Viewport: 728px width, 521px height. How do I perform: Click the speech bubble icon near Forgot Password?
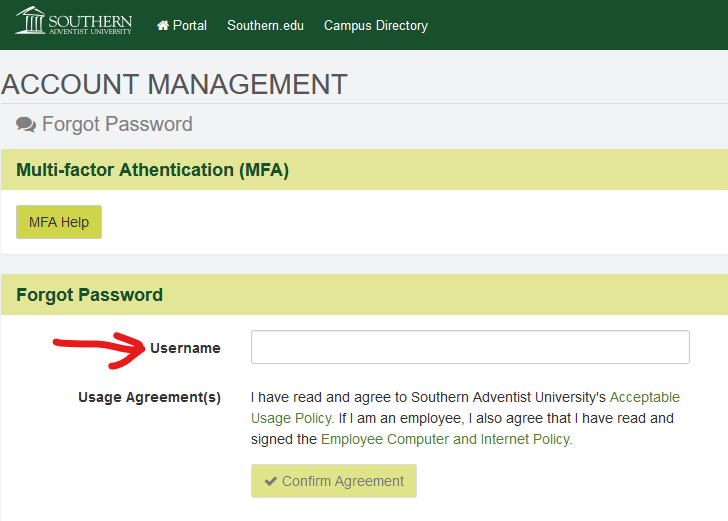[x=26, y=125]
